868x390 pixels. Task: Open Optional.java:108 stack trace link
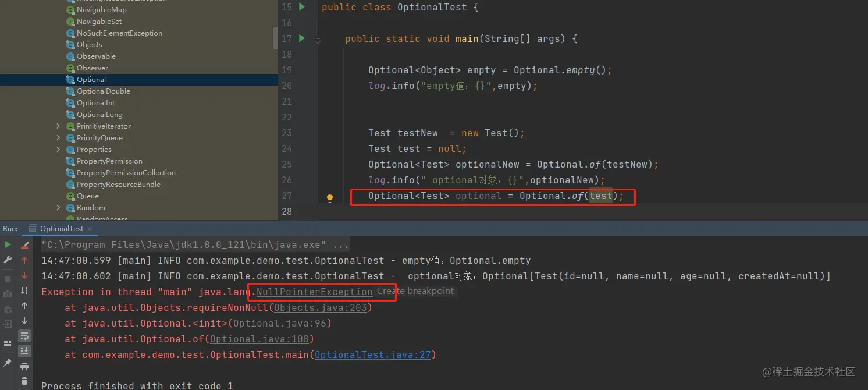point(259,339)
